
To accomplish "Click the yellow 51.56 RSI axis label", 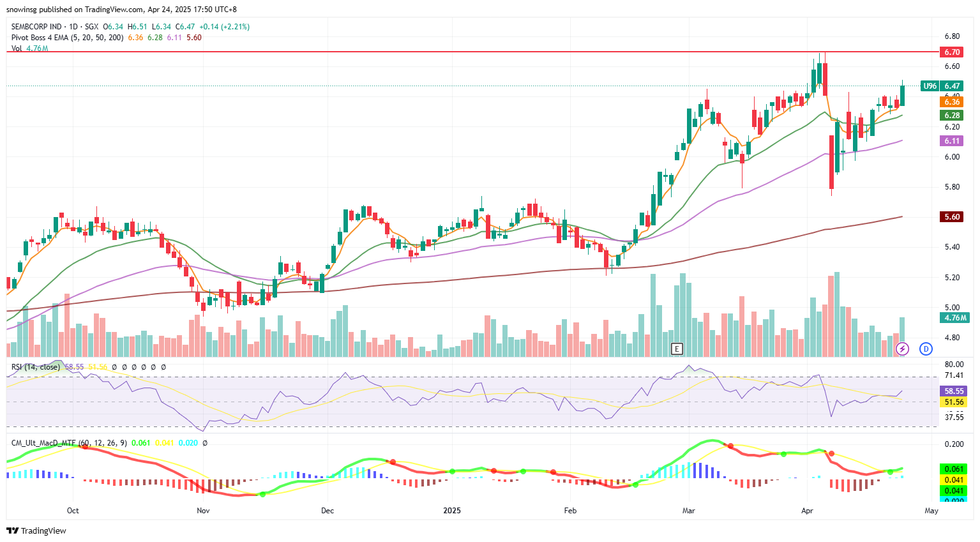I will [x=954, y=402].
